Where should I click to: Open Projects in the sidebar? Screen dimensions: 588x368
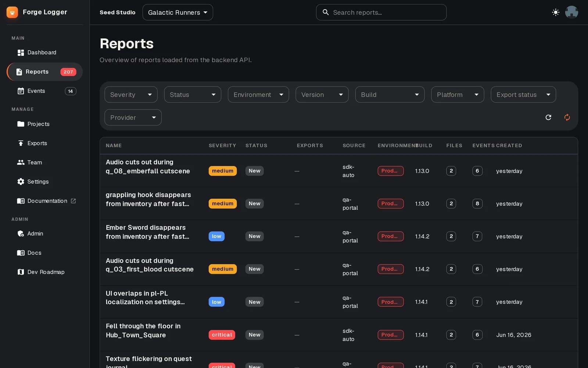point(44,124)
